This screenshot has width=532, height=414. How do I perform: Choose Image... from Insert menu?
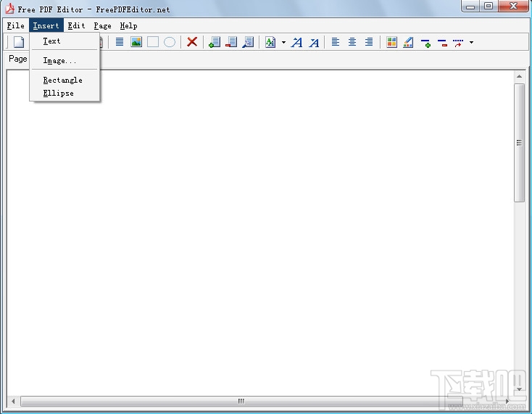(x=65, y=61)
